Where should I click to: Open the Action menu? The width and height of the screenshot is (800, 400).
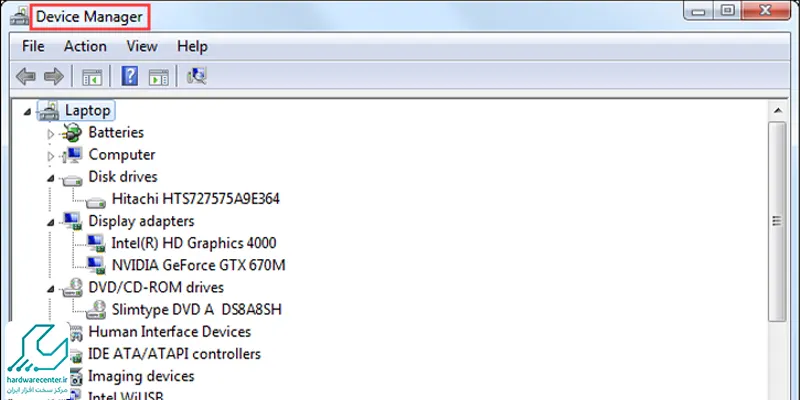(85, 46)
